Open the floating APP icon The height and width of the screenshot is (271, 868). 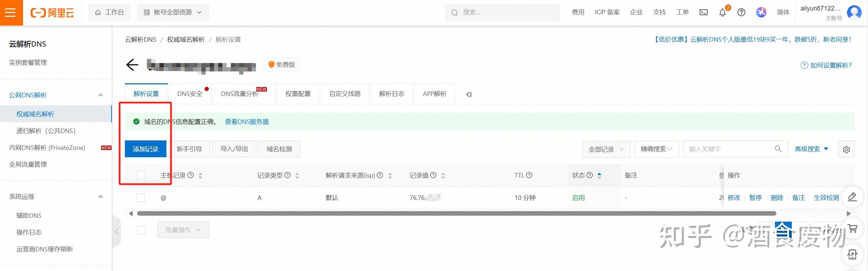(x=852, y=255)
